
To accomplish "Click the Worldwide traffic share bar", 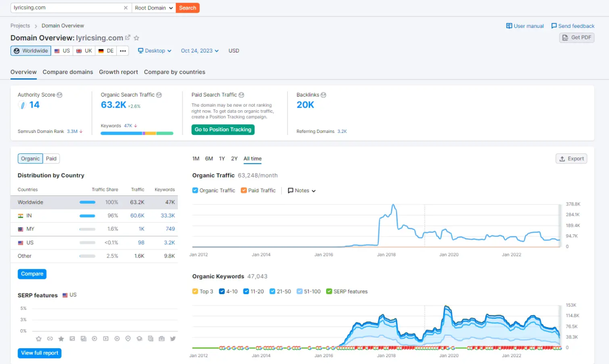I will (x=87, y=202).
